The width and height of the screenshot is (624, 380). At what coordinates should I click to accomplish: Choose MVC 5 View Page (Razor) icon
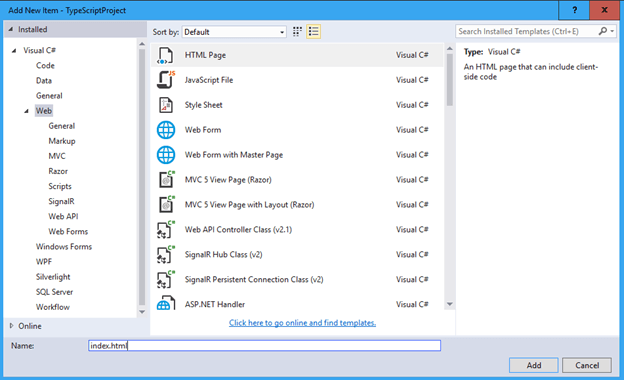point(166,180)
